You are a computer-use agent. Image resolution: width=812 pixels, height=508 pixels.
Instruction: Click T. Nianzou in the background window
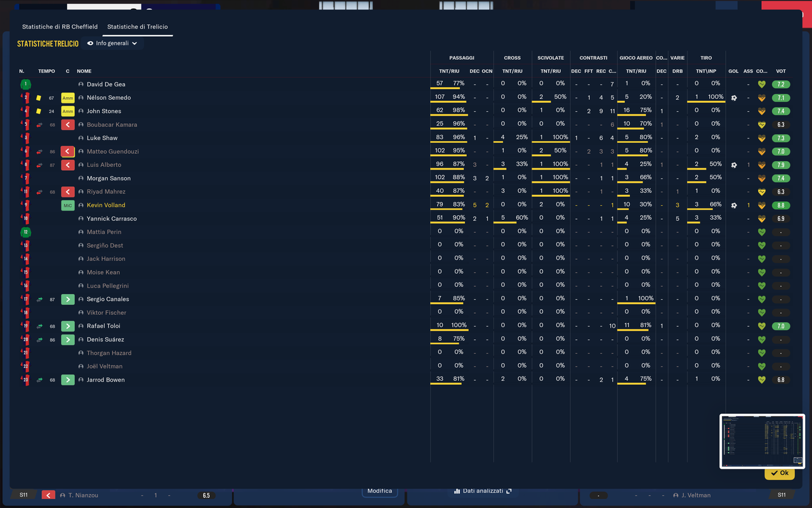(x=83, y=495)
